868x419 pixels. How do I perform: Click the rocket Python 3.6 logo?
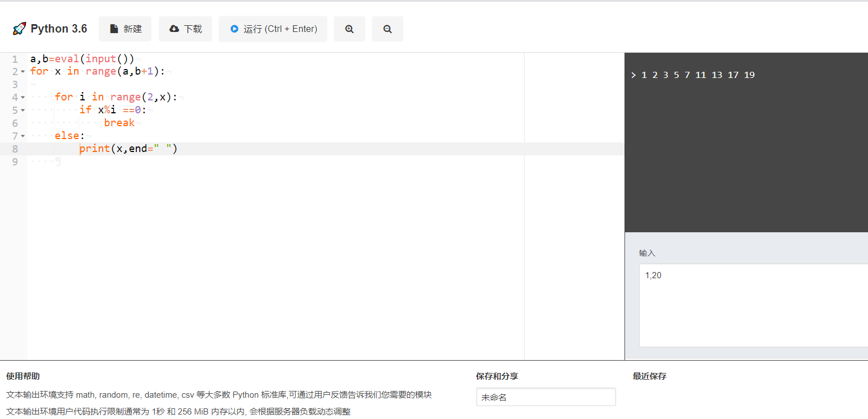tap(49, 29)
